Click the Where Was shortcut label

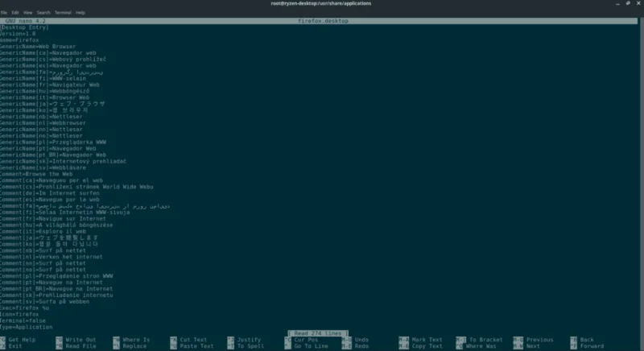tap(482, 346)
